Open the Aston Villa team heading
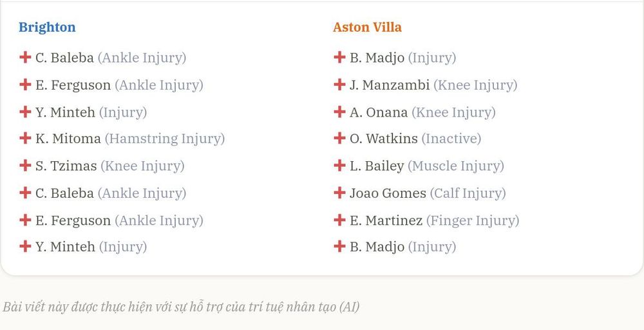This screenshot has height=330, width=644. pyautogui.click(x=367, y=27)
